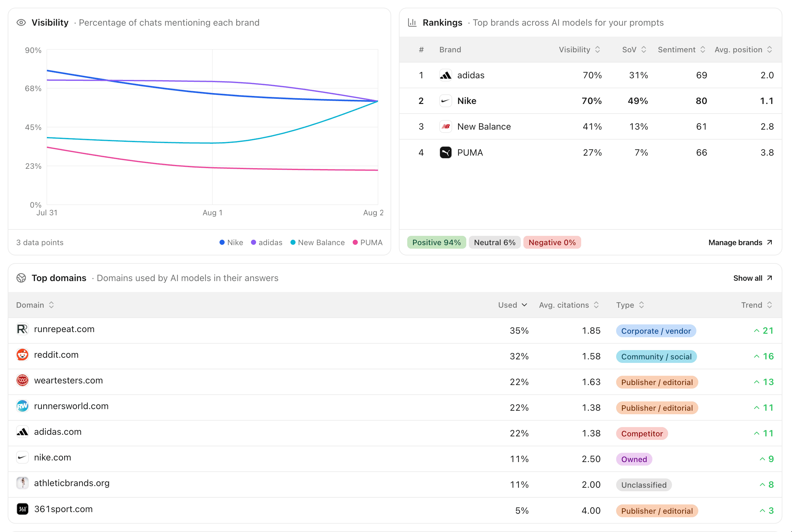This screenshot has width=792, height=532.
Task: Click the adidas logo in Rankings
Action: (x=445, y=75)
